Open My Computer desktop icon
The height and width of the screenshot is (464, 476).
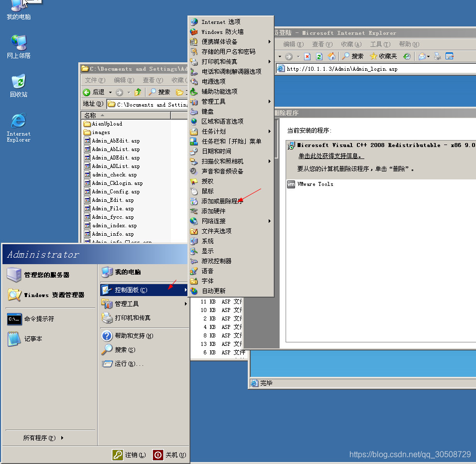tap(18, 9)
